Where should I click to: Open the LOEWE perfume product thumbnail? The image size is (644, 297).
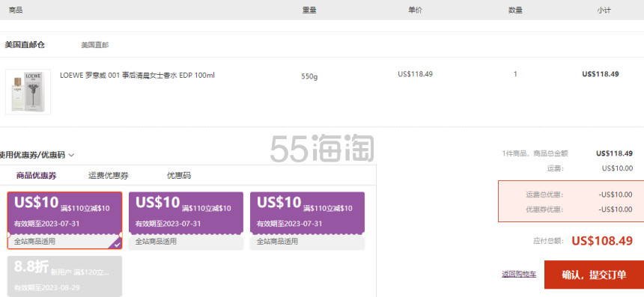[x=28, y=92]
